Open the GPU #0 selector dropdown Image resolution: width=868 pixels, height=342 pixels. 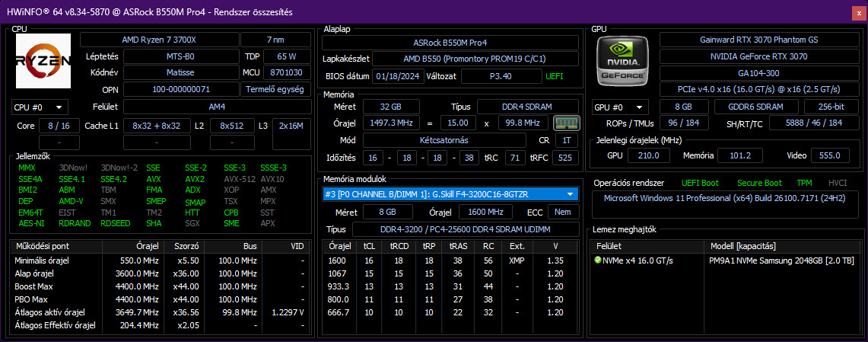(x=620, y=107)
